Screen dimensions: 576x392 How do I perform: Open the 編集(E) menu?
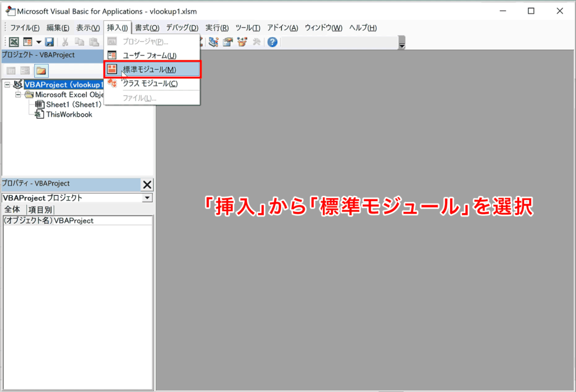point(58,28)
